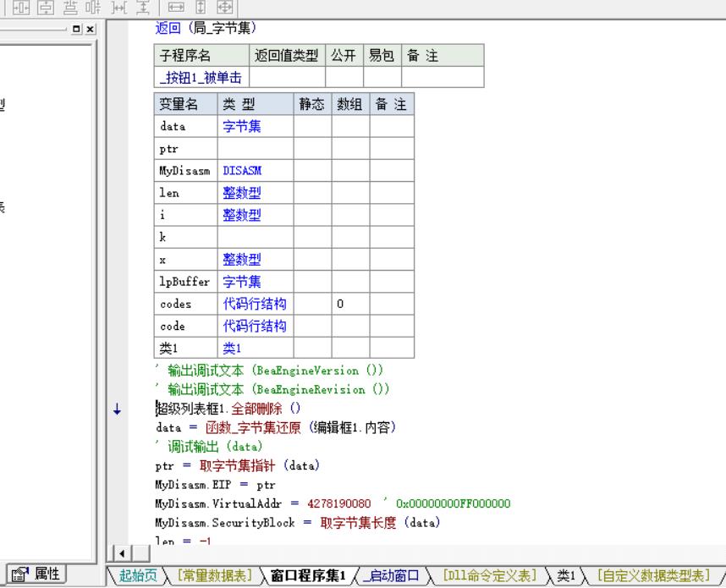
Task: Select the 窗口程序集1 tab
Action: click(308, 575)
